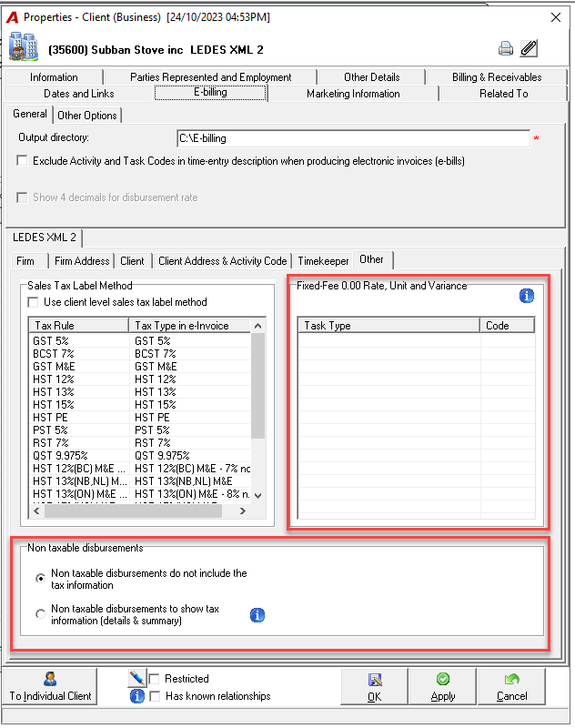Select disbursements do not include tax information
This screenshot has height=728, width=575.
click(x=40, y=579)
